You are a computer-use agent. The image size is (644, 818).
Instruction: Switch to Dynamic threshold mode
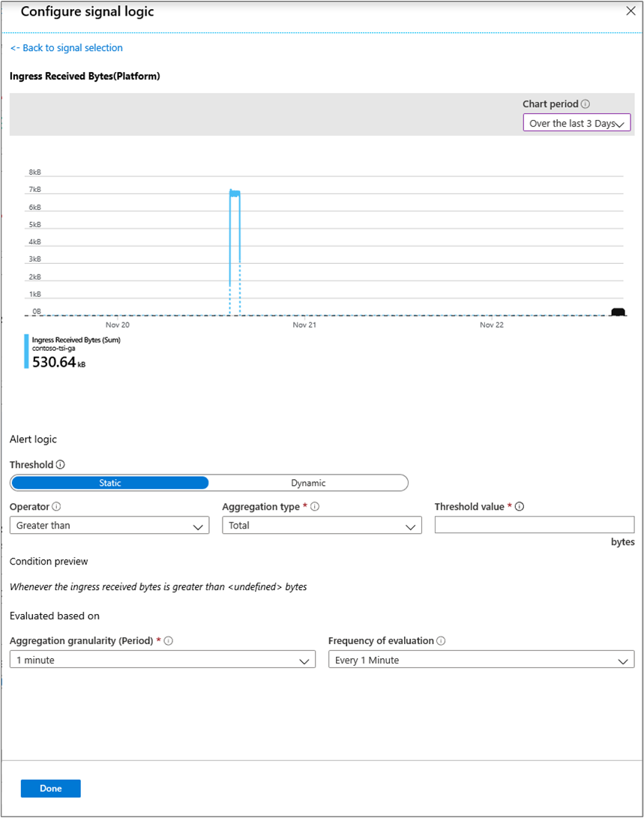click(308, 482)
